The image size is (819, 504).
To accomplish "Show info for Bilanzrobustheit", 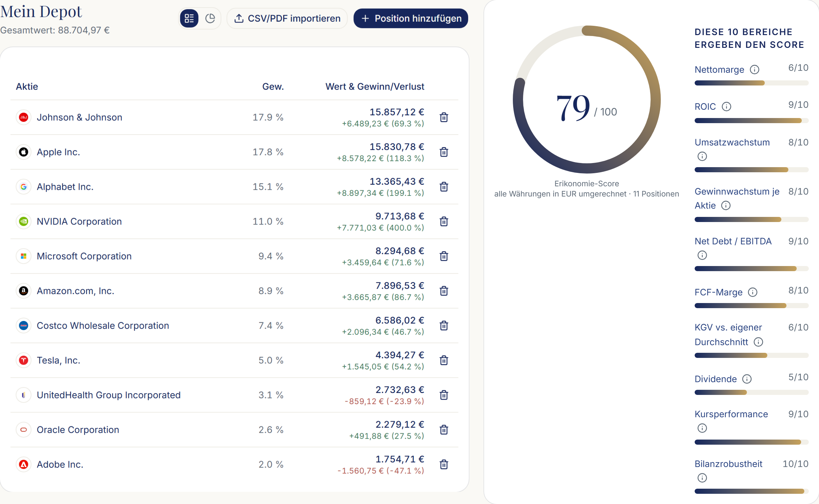I will [x=702, y=478].
